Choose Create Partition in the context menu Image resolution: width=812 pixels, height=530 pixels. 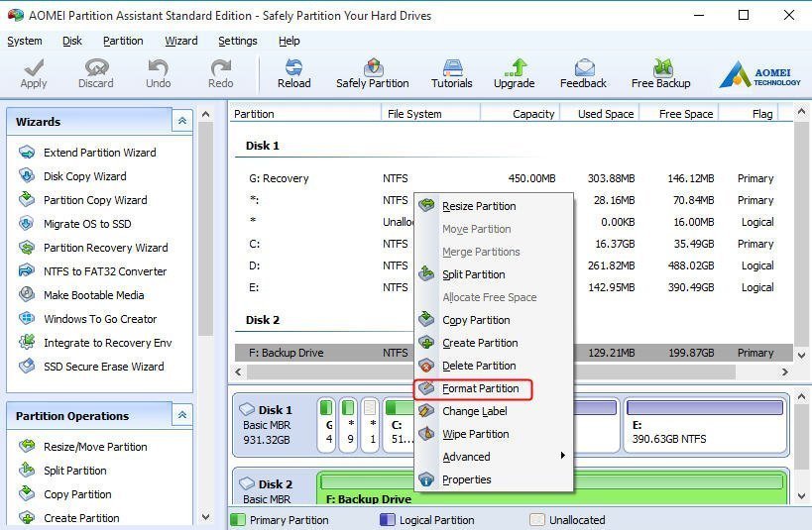pyautogui.click(x=494, y=343)
